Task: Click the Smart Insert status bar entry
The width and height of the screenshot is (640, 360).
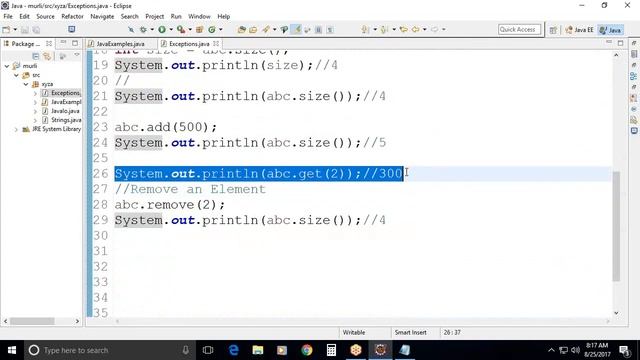Action: pyautogui.click(x=410, y=333)
